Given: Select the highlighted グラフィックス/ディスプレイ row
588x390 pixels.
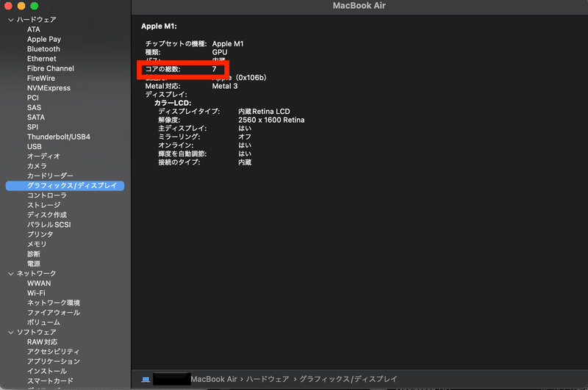Looking at the screenshot, I should click(65, 185).
